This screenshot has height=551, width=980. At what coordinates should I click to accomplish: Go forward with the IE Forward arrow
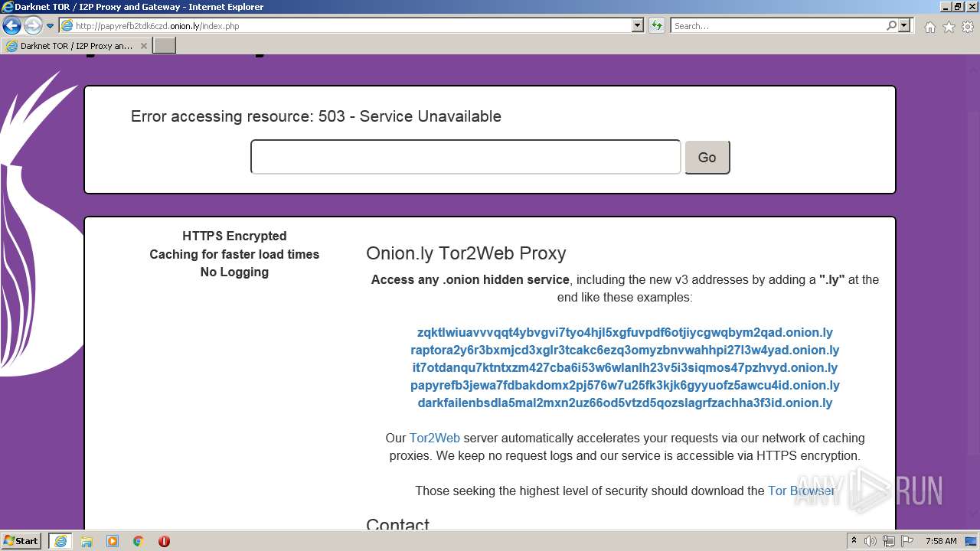point(33,26)
